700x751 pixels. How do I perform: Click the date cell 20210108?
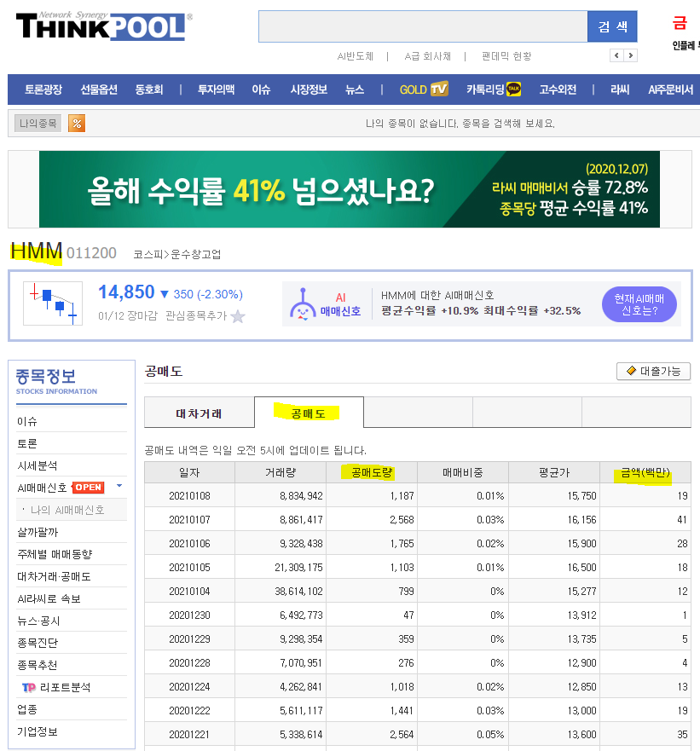[x=189, y=496]
